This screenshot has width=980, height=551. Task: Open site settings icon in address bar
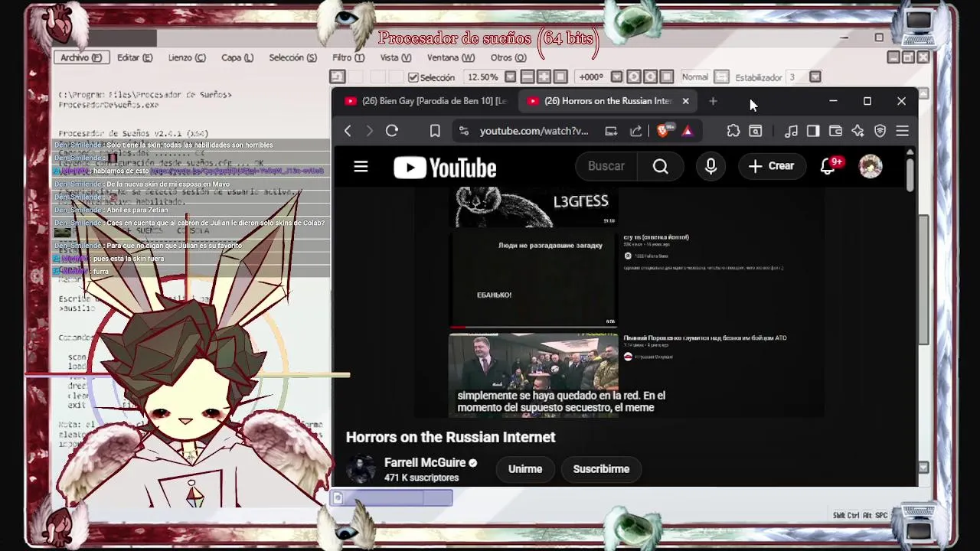coord(463,131)
